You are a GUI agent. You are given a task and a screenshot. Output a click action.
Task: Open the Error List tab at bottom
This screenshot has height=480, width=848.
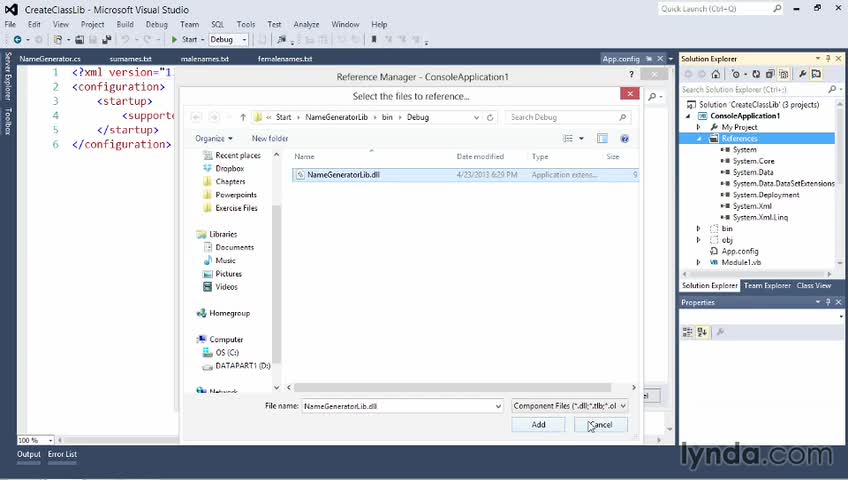tap(62, 455)
